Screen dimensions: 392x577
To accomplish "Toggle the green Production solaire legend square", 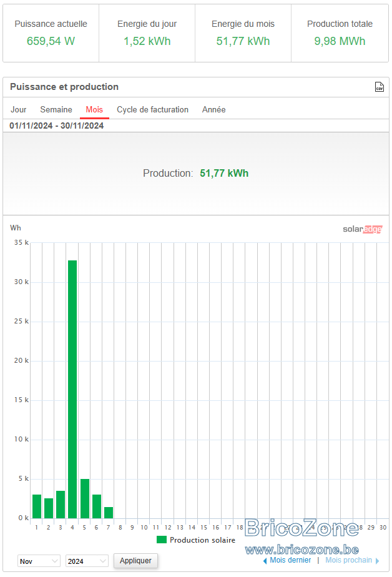I will (x=162, y=540).
